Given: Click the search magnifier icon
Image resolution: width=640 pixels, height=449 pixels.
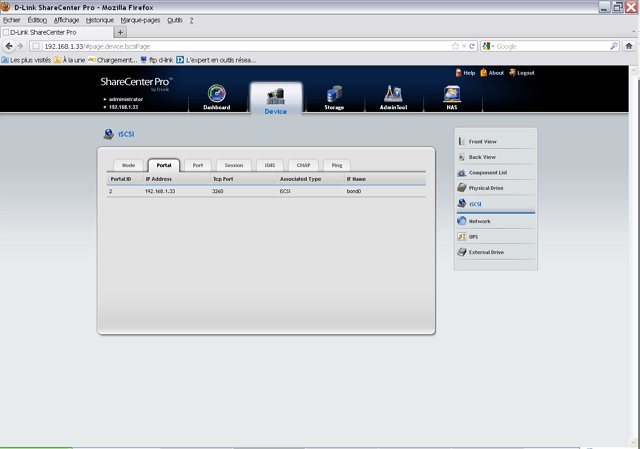Looking at the screenshot, I should click(613, 46).
